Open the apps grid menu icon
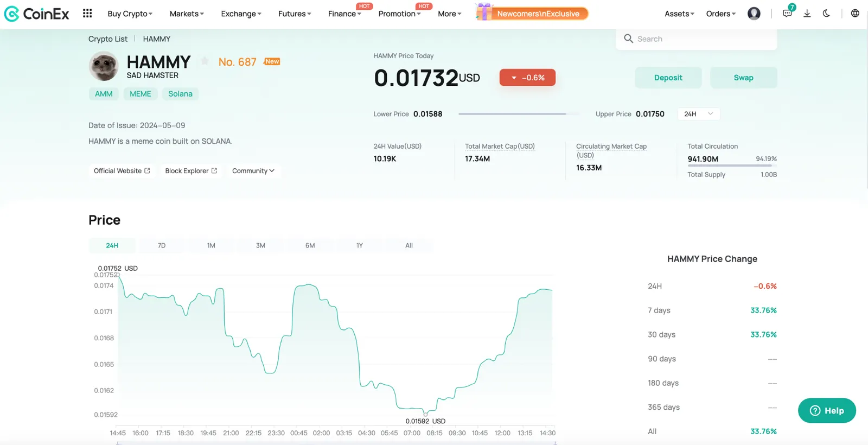 tap(87, 13)
